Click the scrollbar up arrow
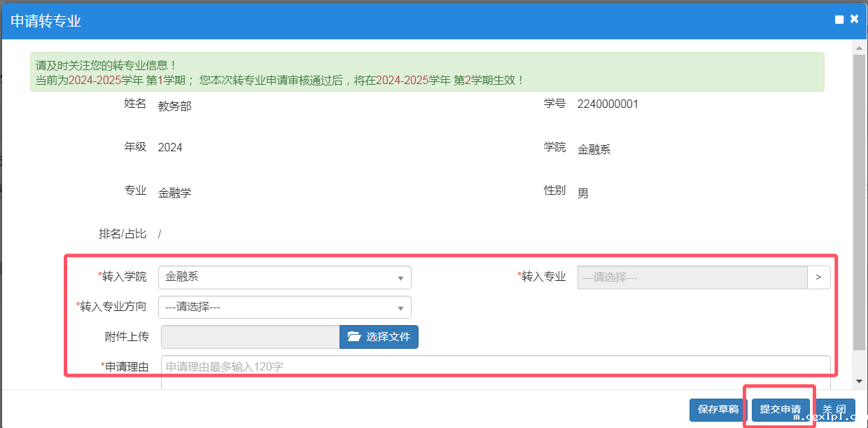 click(859, 47)
